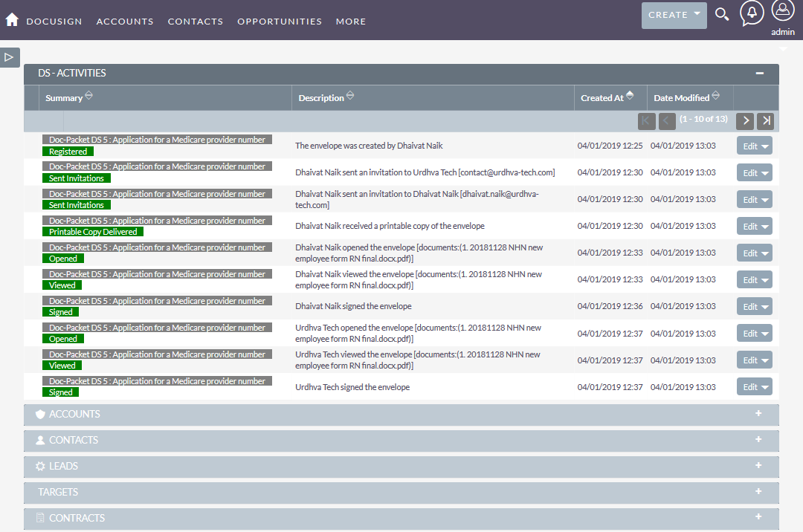Go to next page of activities
The width and height of the screenshot is (803, 532).
[745, 120]
